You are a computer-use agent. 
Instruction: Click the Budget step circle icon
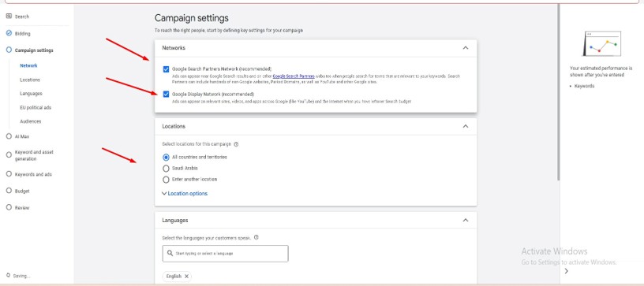[9, 191]
